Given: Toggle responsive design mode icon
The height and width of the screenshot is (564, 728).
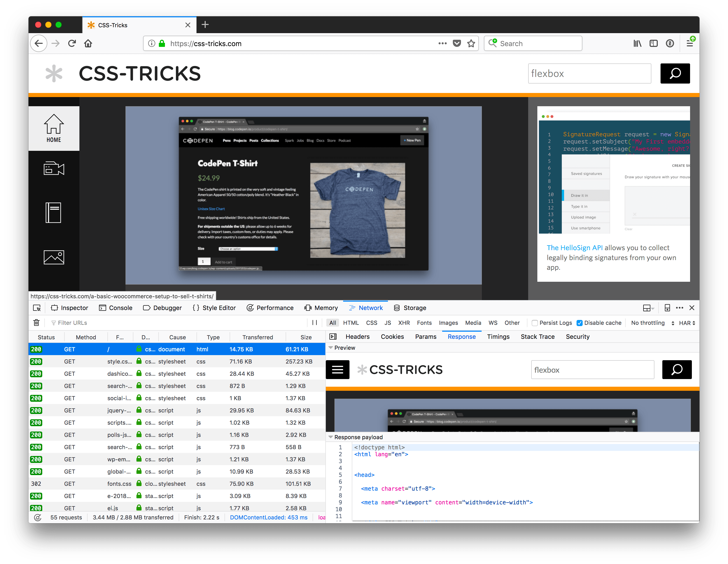Looking at the screenshot, I should coord(667,308).
